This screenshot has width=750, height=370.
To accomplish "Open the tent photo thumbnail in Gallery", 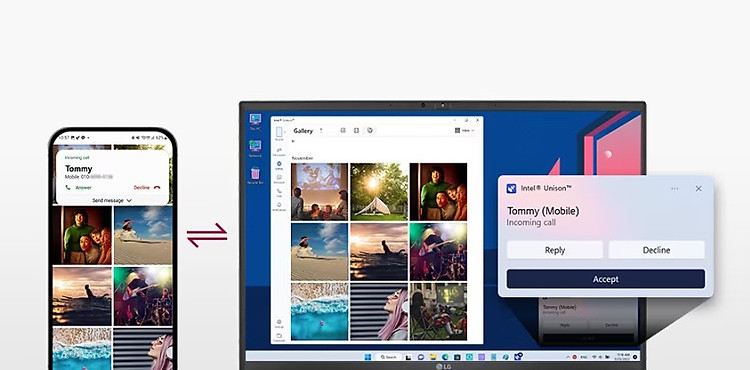I will (378, 192).
